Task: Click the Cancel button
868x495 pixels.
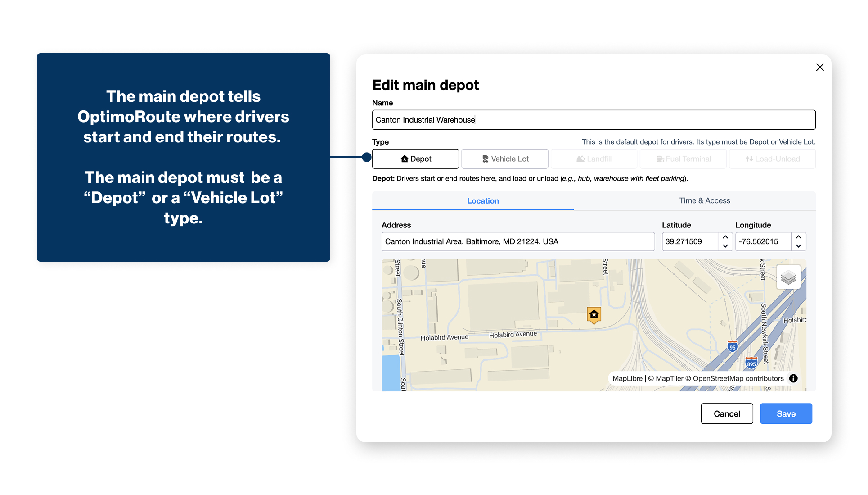Action: [x=727, y=413]
